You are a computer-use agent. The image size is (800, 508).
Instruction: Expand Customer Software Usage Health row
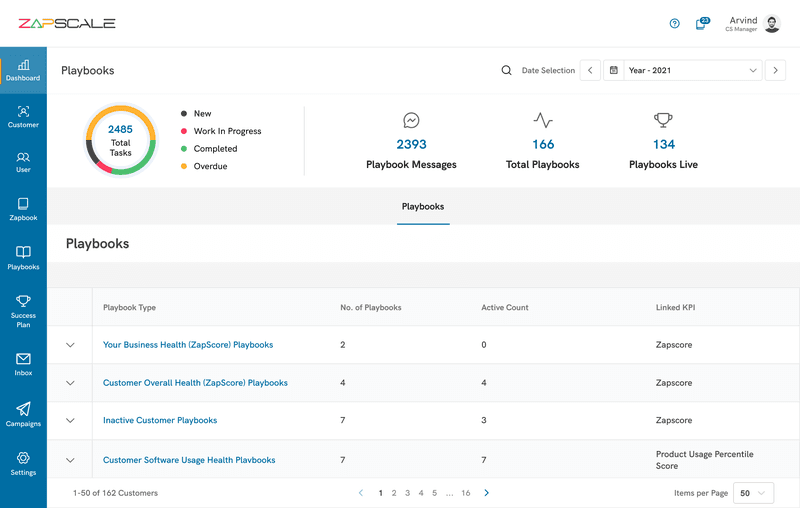point(70,460)
